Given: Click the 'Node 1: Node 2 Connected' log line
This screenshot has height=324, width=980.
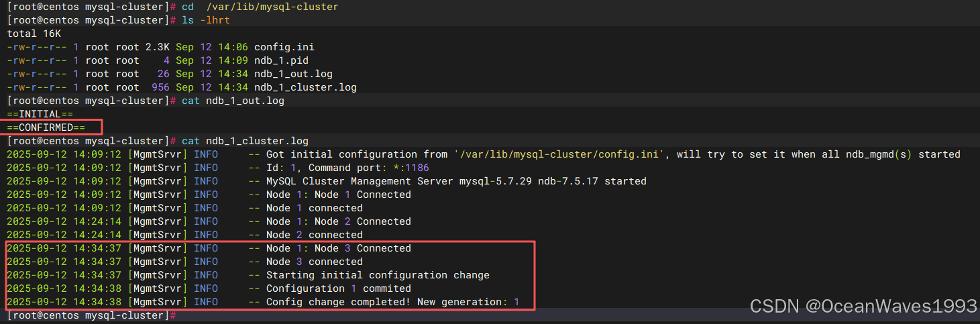Looking at the screenshot, I should [339, 221].
